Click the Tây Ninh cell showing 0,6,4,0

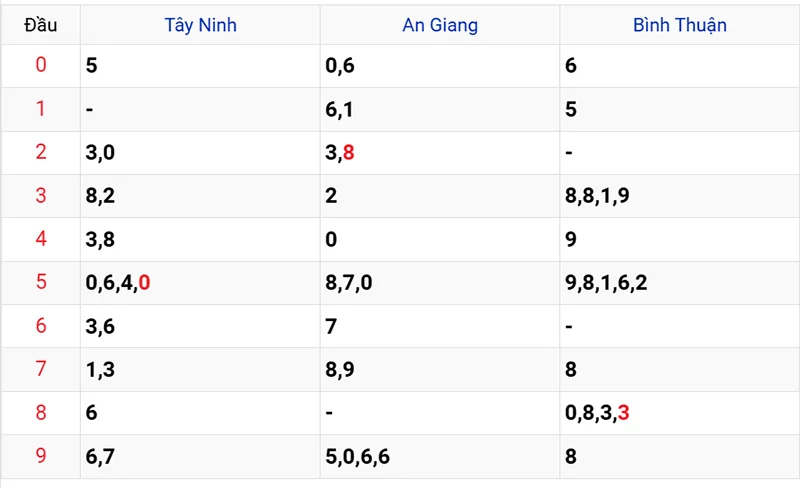[x=118, y=283]
